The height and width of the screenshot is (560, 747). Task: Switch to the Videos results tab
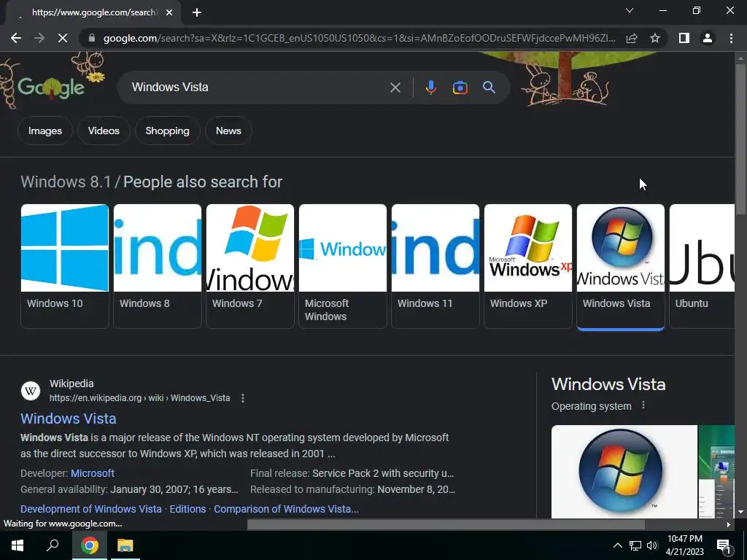(104, 131)
